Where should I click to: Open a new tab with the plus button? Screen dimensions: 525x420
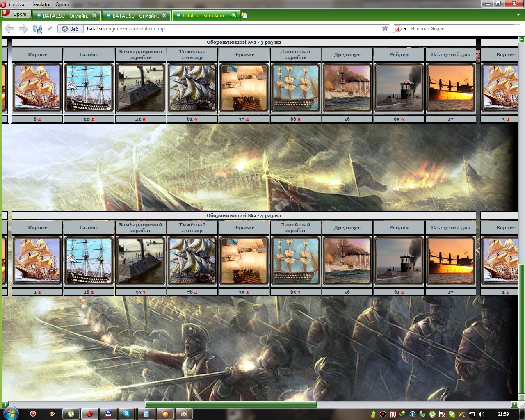coord(244,16)
